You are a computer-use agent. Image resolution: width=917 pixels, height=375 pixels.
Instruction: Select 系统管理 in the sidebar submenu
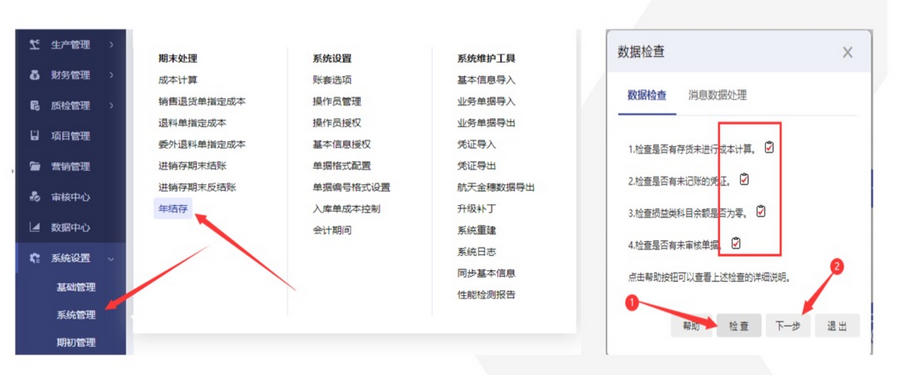(76, 315)
